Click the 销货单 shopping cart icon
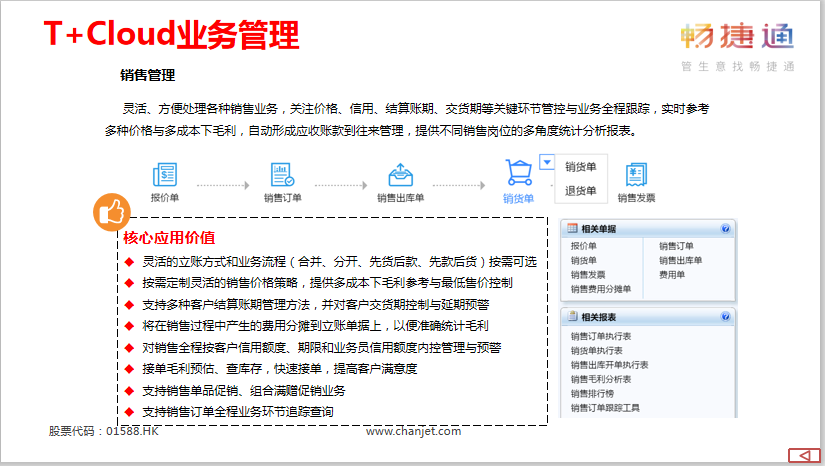825x466 pixels. click(519, 173)
